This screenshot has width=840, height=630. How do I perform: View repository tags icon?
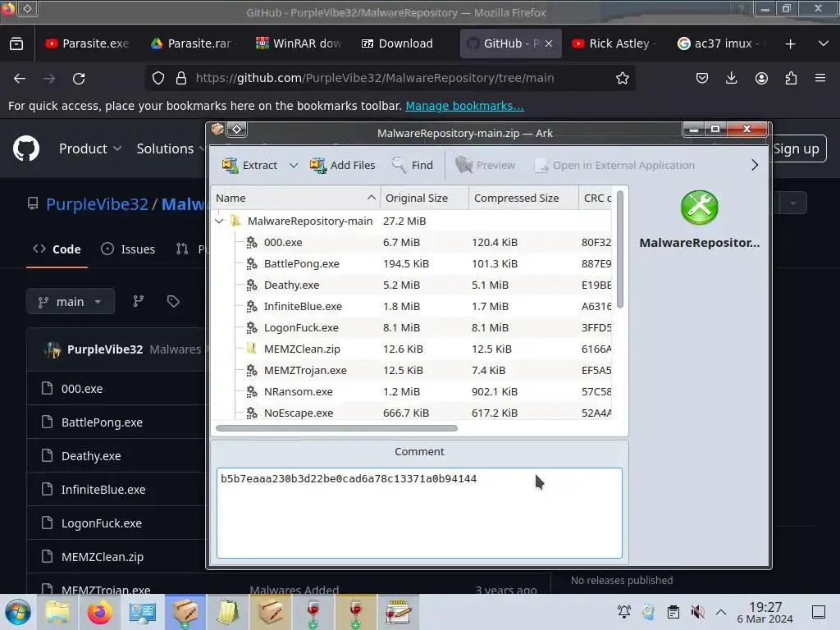tap(173, 302)
